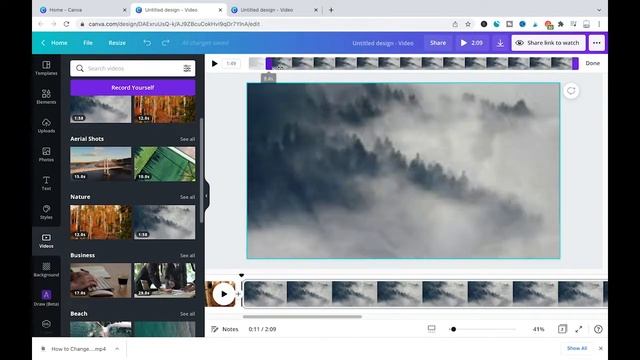This screenshot has width=640, height=360.
Task: Open the help question mark
Action: [598, 329]
